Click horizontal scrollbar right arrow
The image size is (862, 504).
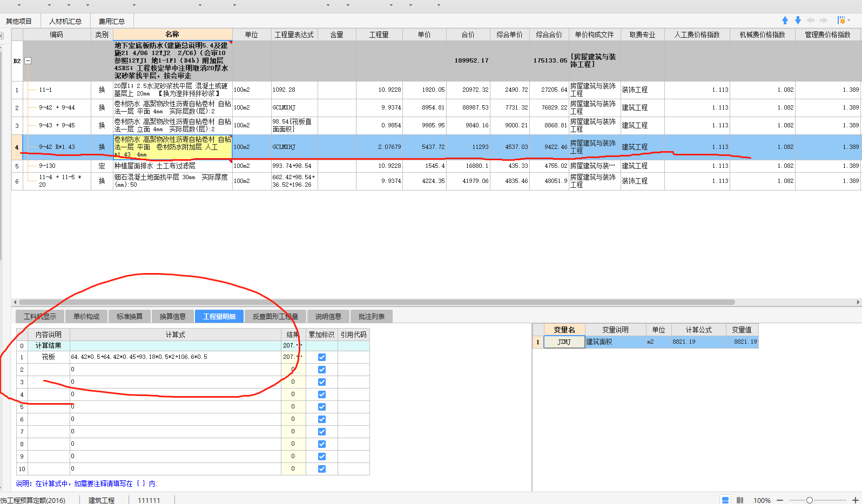858,302
